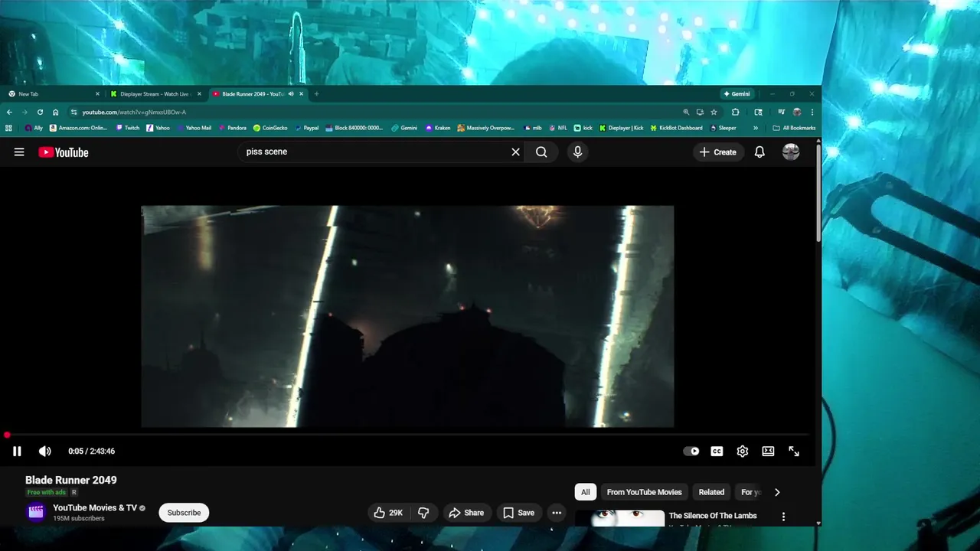
Task: Share the Blade Runner 2049 video
Action: [x=466, y=513]
